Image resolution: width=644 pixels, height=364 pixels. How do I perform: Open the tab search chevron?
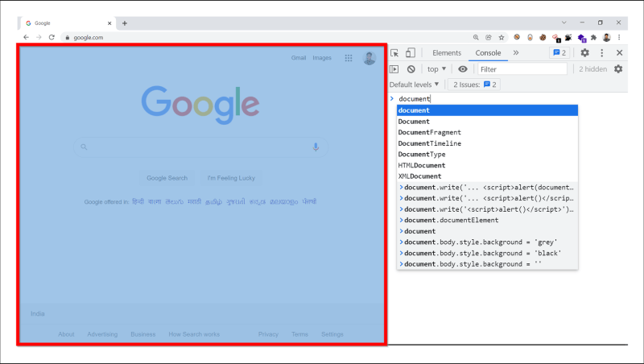tap(564, 23)
